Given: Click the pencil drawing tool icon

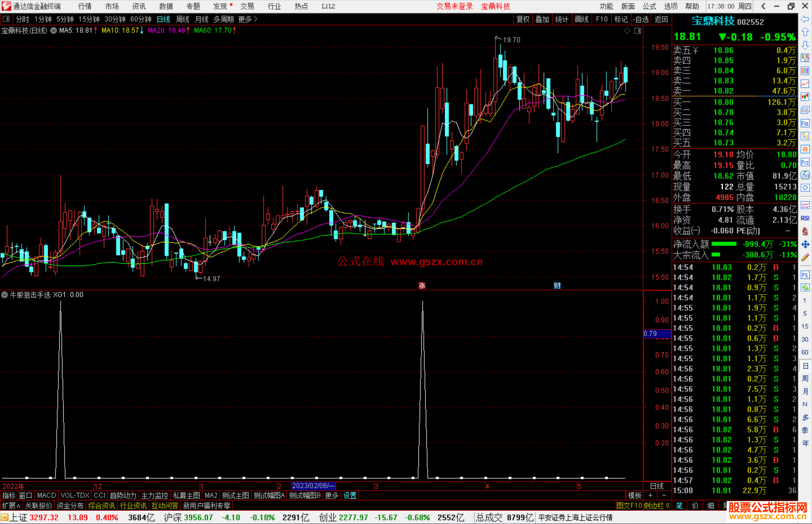Looking at the screenshot, I should coord(805,257).
